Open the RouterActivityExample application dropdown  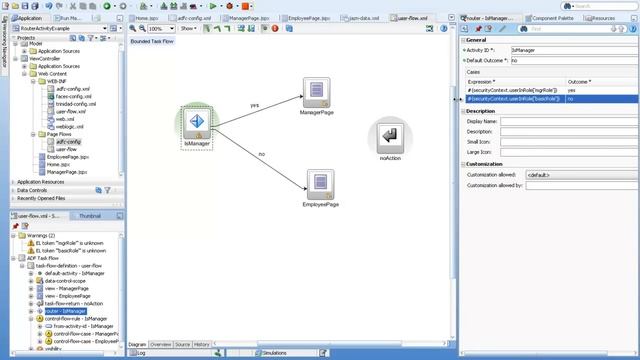(x=104, y=28)
